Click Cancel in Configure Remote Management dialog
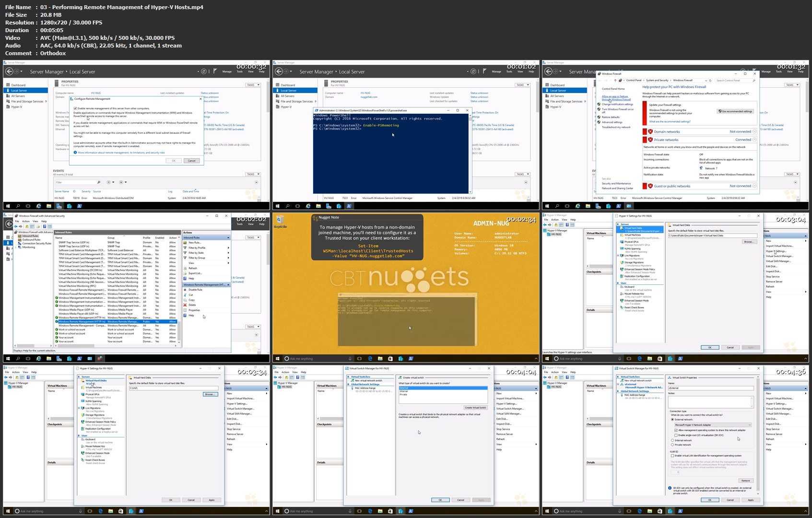 point(191,161)
